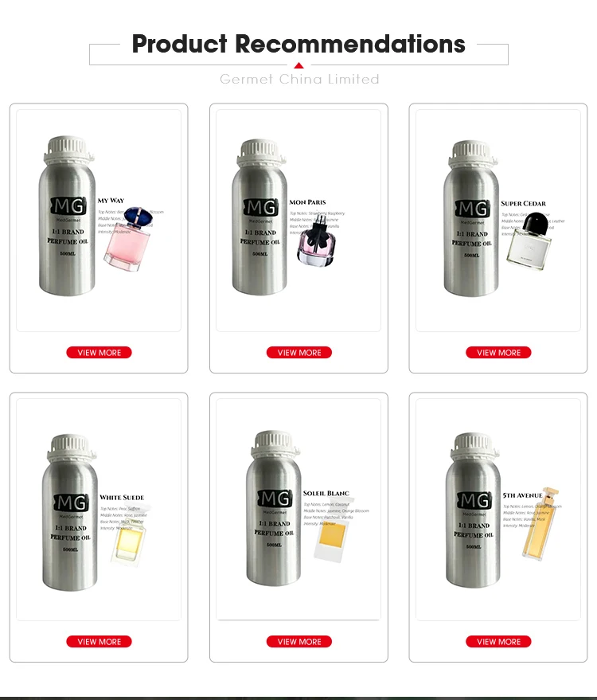Click View More under Soleil Blanc product
The width and height of the screenshot is (597, 700).
[x=299, y=642]
